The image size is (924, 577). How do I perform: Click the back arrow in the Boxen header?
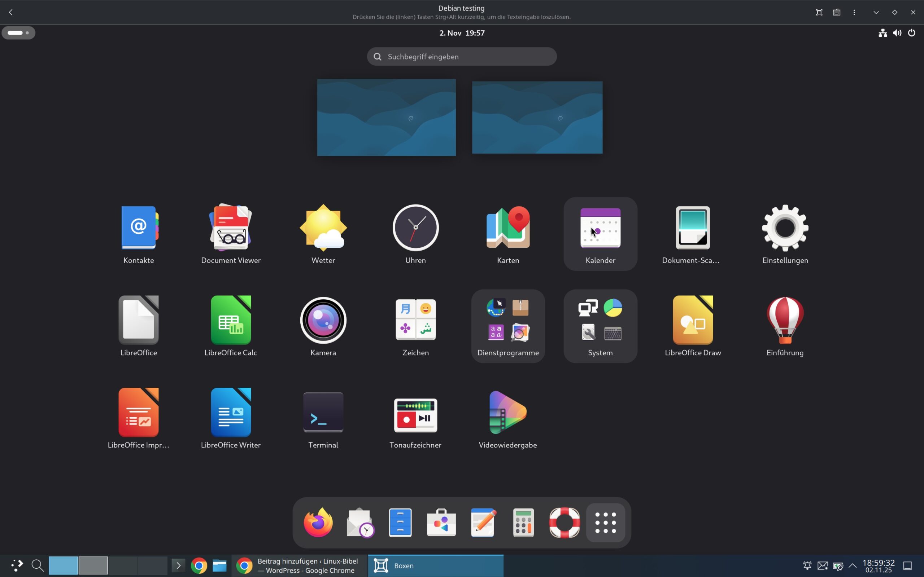(11, 12)
